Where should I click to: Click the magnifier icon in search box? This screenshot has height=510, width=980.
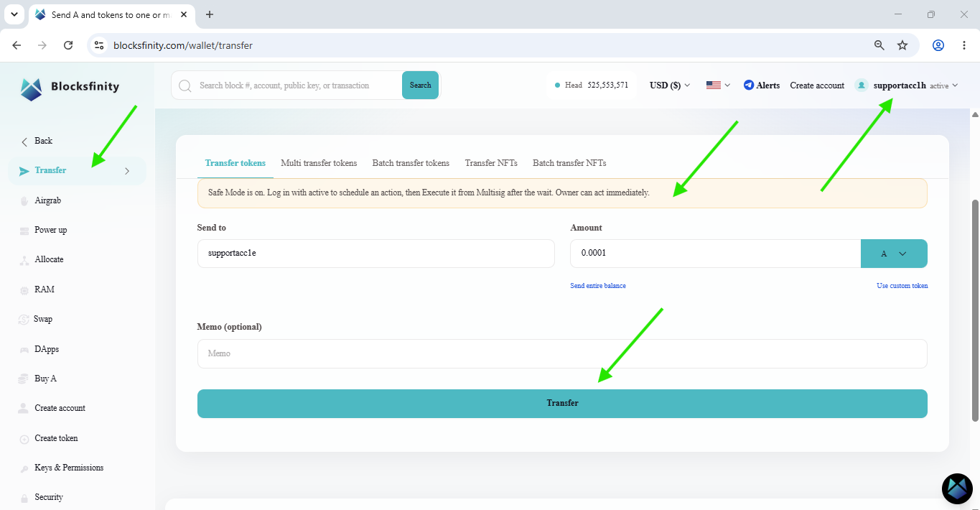pos(185,85)
